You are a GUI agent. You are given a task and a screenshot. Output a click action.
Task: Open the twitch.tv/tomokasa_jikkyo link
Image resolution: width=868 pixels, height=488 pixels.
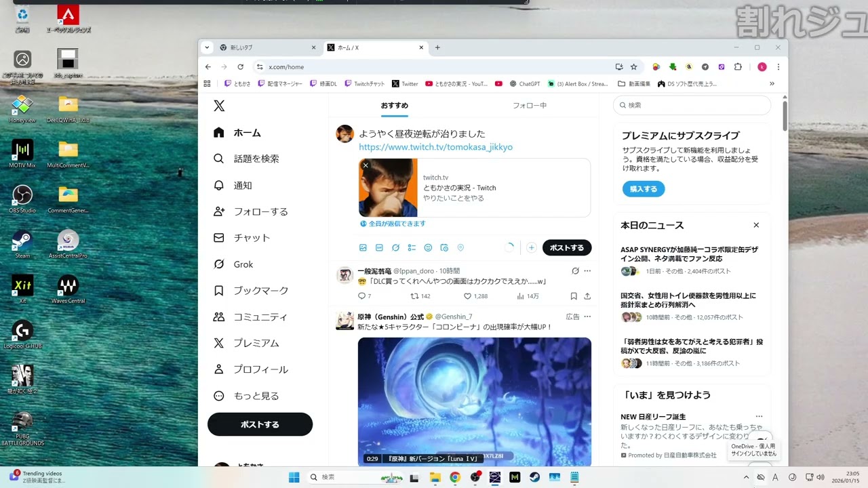click(435, 147)
